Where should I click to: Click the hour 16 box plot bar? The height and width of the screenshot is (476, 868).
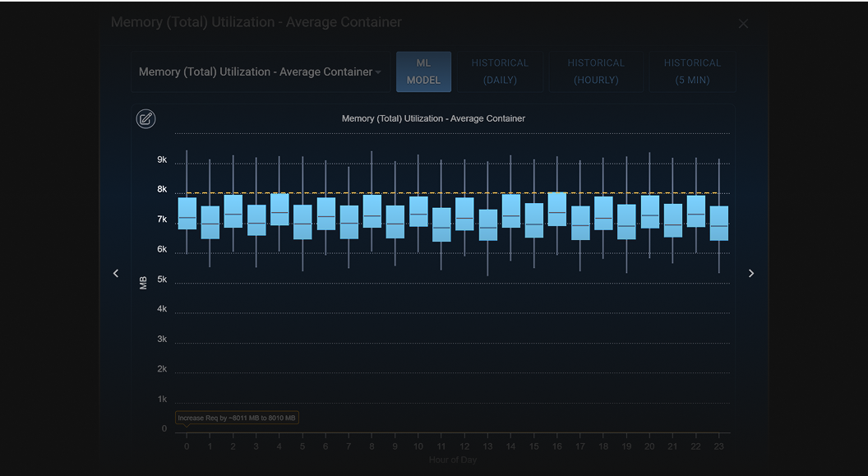point(557,209)
